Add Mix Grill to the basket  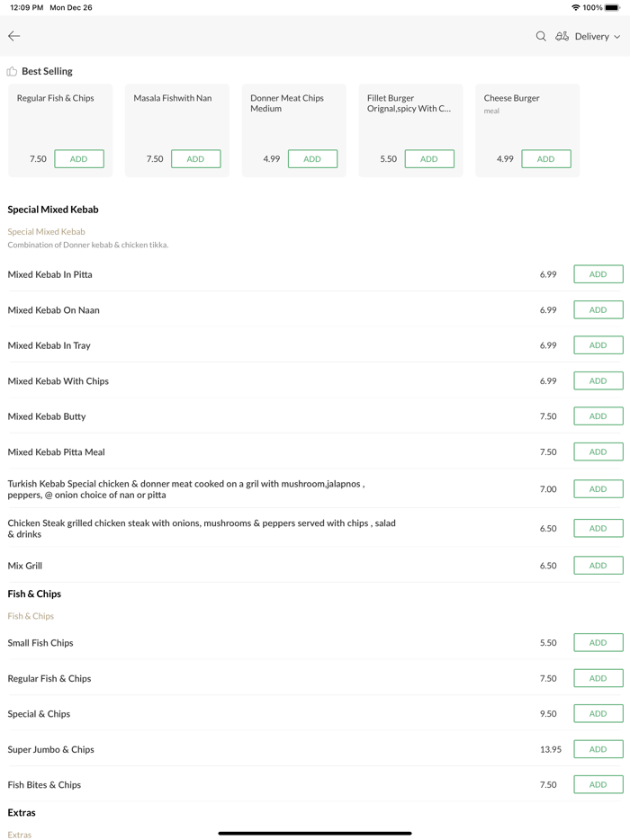pyautogui.click(x=598, y=566)
